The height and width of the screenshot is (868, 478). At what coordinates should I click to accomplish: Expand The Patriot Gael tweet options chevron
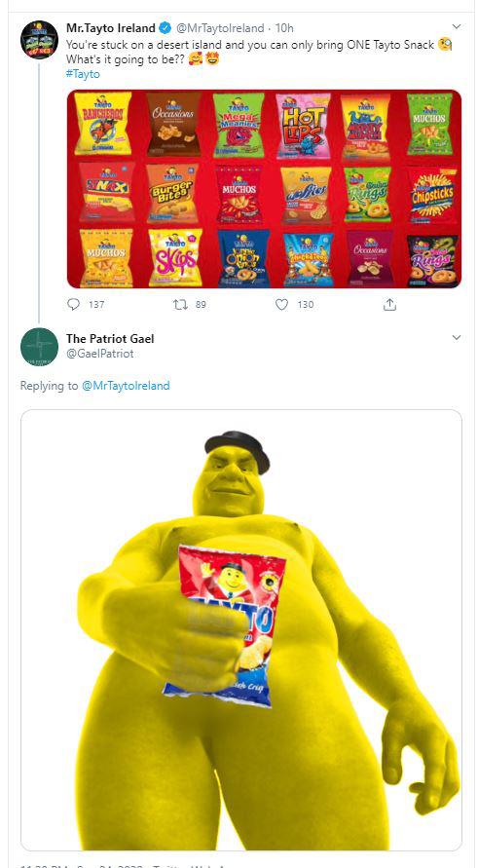457,338
